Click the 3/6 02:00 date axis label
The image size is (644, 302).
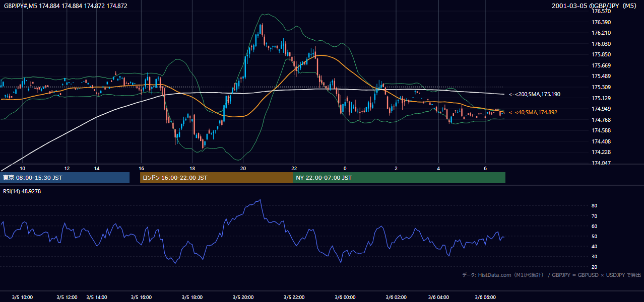396,297
